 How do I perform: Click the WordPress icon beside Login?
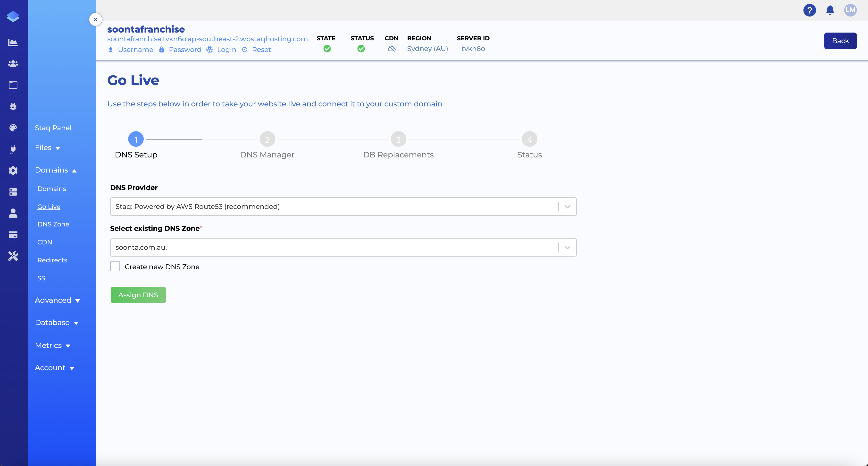pyautogui.click(x=209, y=50)
